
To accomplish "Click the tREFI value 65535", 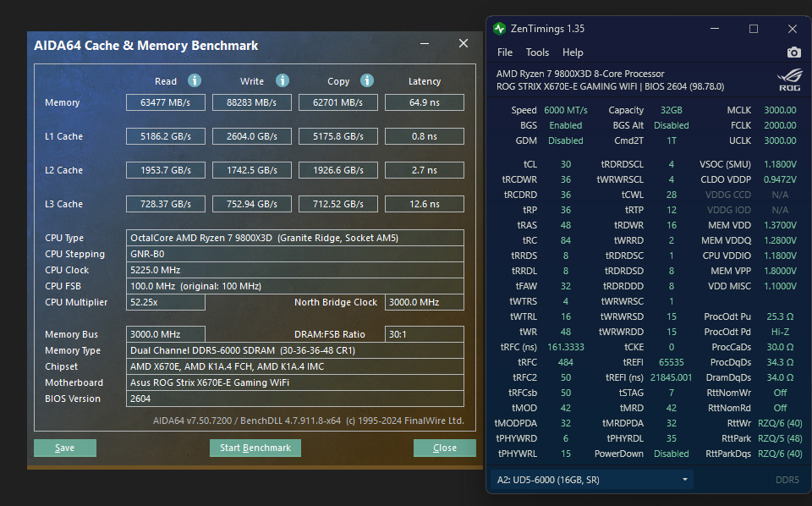I will (x=671, y=362).
